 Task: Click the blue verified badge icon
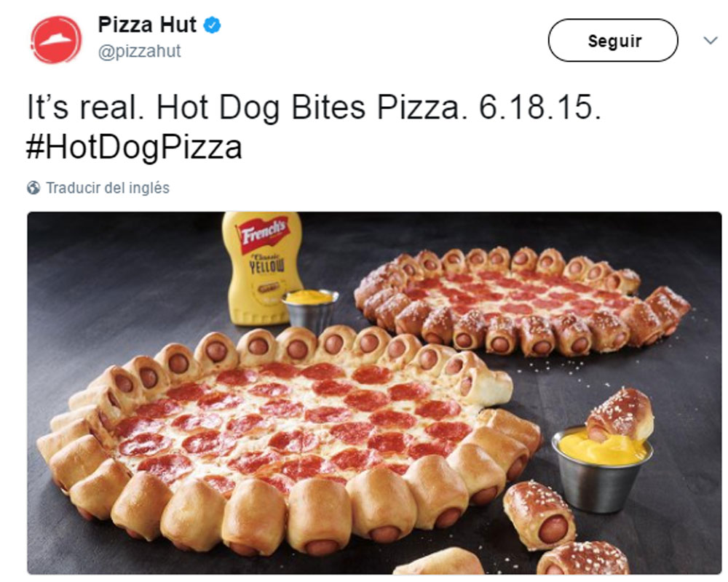[213, 25]
